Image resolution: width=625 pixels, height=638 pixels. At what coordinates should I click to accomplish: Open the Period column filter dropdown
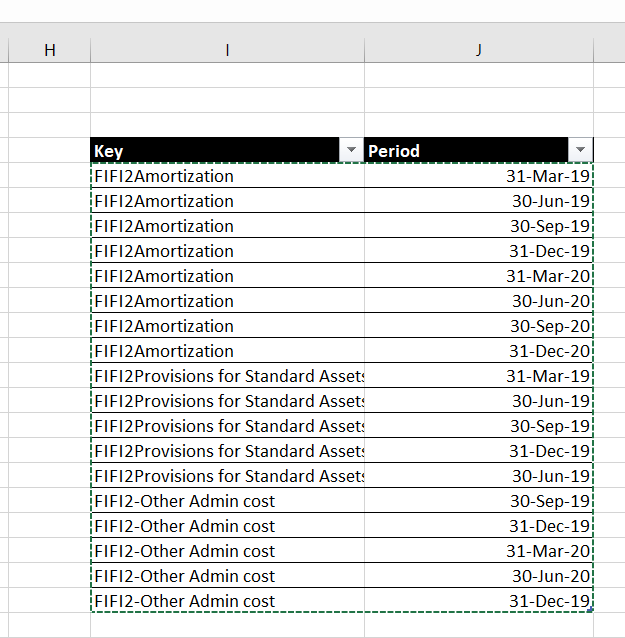tap(581, 150)
